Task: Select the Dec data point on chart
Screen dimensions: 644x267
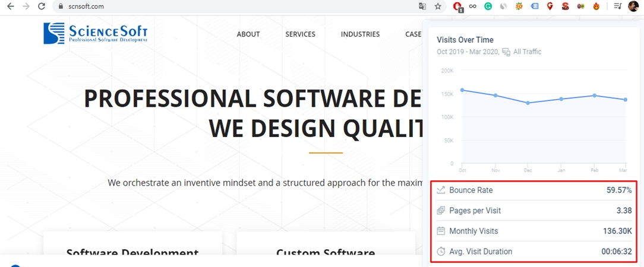Action: pos(528,103)
